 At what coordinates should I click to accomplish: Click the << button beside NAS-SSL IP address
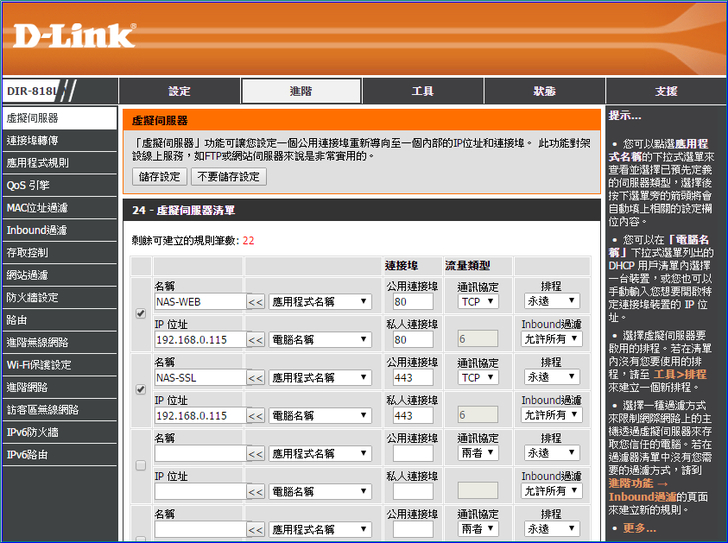click(x=256, y=416)
